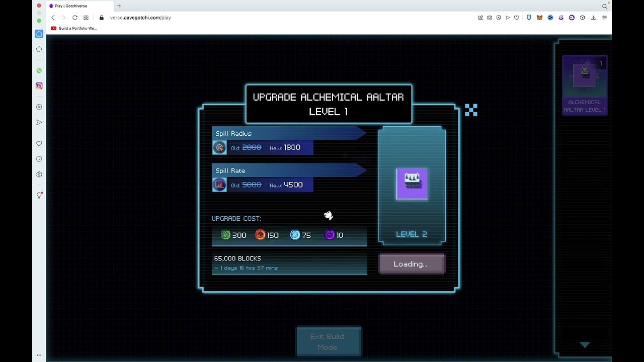Open the sidebar star bookmarks icon

click(39, 49)
